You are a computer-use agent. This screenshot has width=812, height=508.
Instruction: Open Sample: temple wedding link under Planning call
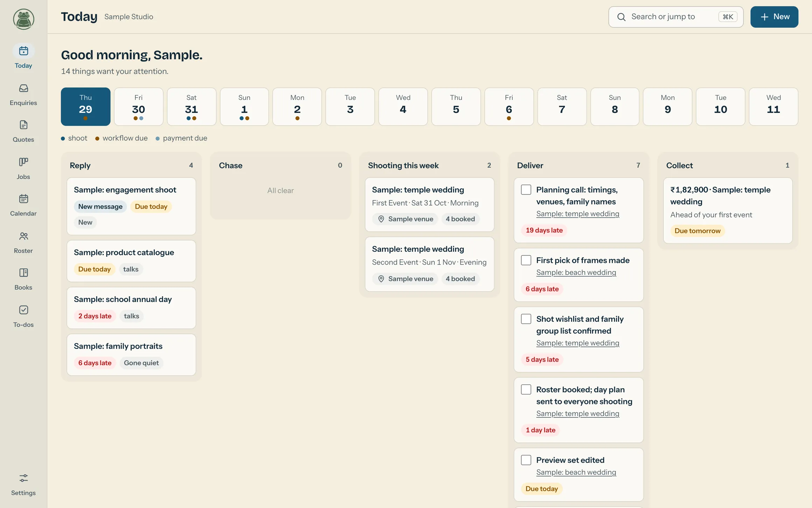click(x=577, y=214)
